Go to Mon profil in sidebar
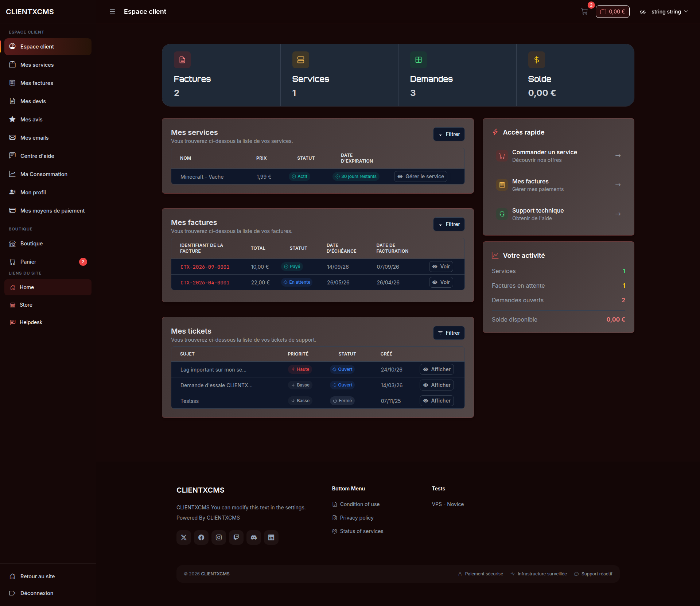This screenshot has height=606, width=700. 48,193
